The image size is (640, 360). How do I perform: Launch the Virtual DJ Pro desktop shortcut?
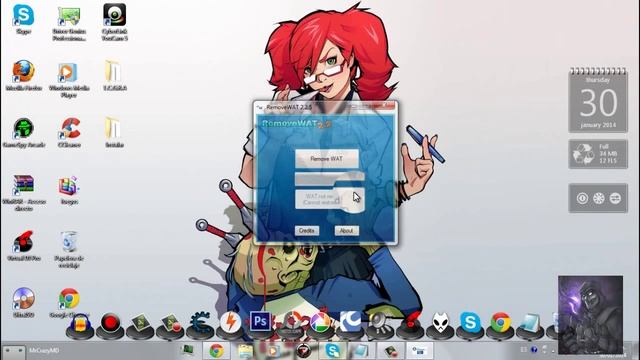24,246
